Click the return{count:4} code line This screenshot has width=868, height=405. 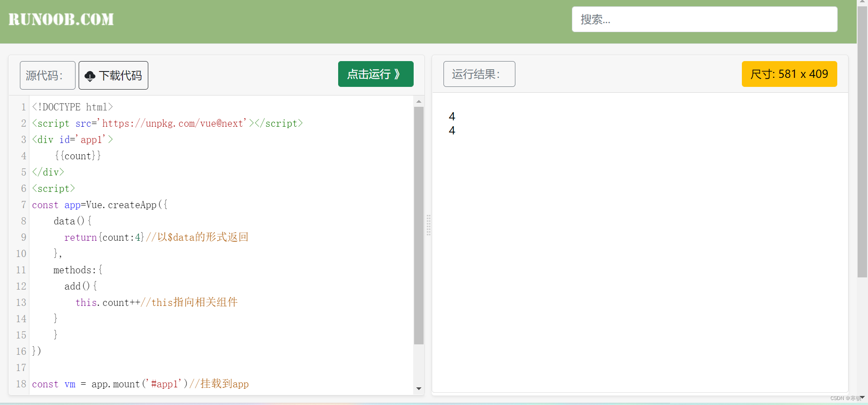pyautogui.click(x=156, y=238)
